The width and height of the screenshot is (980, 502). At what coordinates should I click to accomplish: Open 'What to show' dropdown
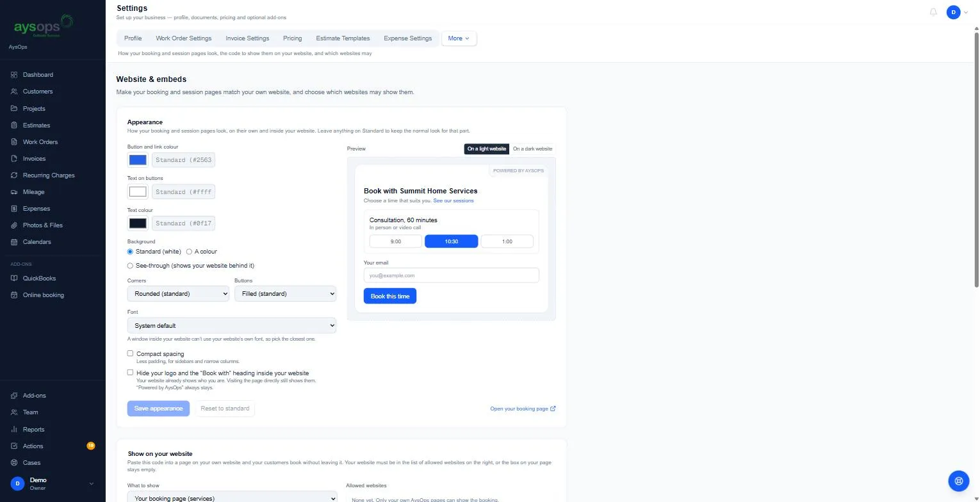pyautogui.click(x=232, y=498)
